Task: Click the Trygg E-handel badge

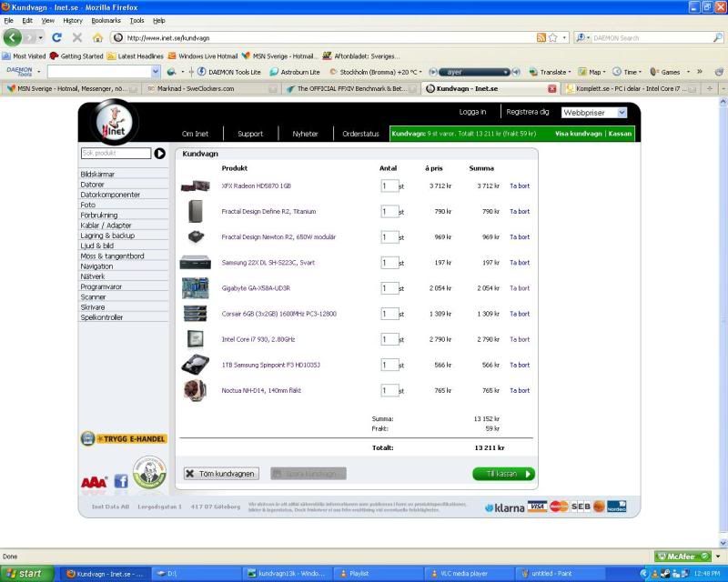Action: [124, 438]
